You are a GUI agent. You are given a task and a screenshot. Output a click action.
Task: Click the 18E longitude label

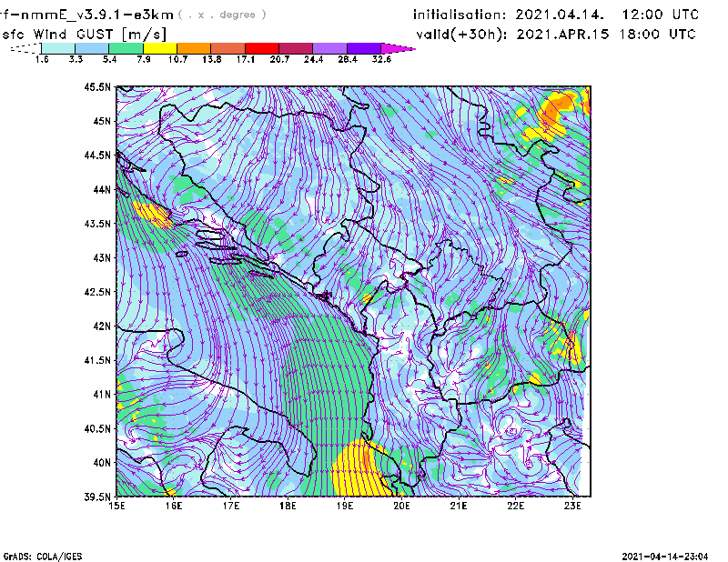point(288,506)
